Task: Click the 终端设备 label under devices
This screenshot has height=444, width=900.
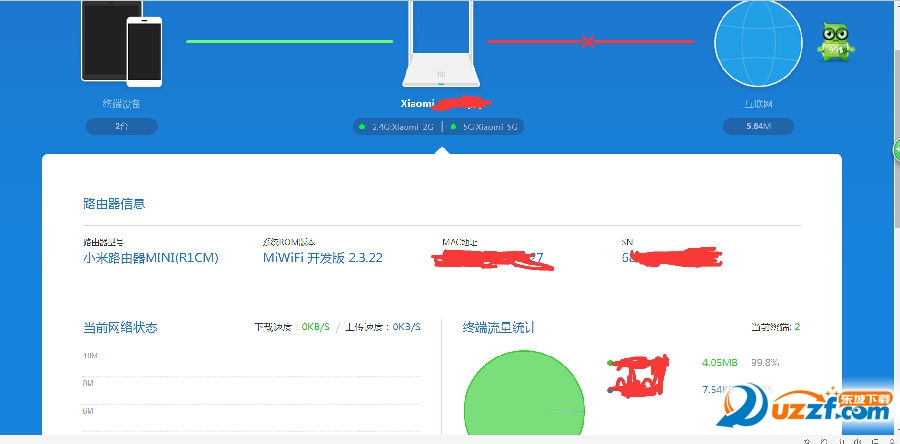Action: [121, 104]
